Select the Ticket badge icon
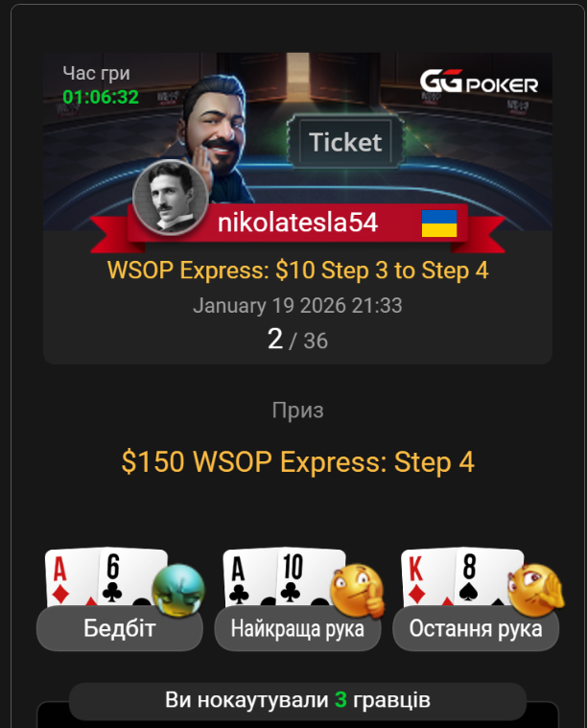 coord(345,142)
